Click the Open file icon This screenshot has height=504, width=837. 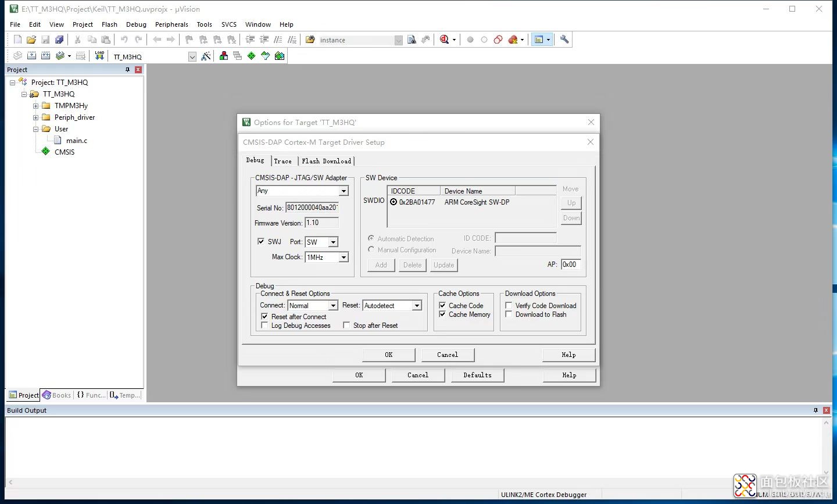click(x=31, y=40)
